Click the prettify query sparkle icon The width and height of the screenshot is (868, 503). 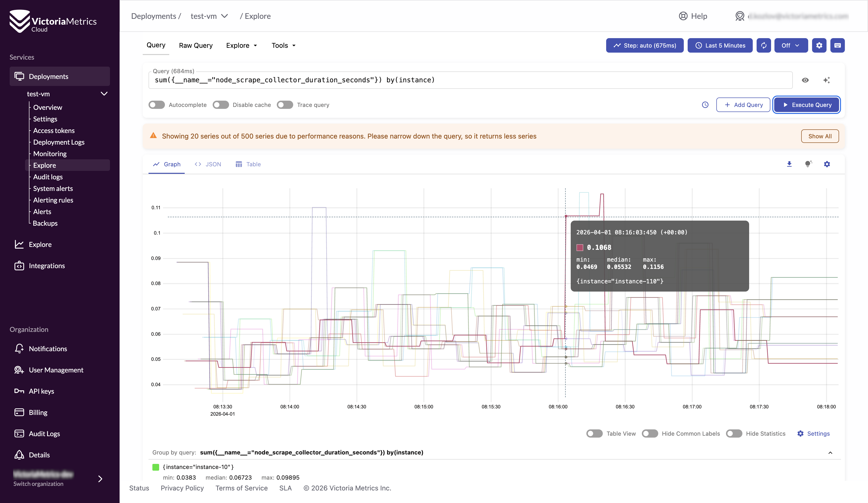click(x=826, y=80)
